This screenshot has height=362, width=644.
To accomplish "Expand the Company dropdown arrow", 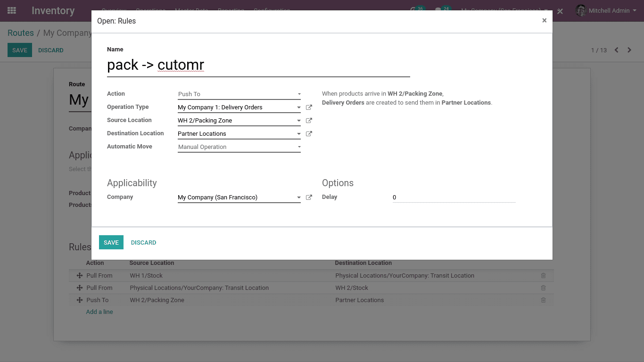I will [299, 197].
